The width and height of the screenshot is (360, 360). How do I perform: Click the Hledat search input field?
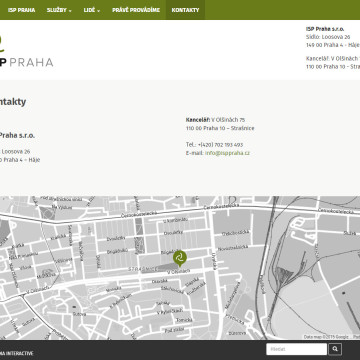(x=296, y=349)
